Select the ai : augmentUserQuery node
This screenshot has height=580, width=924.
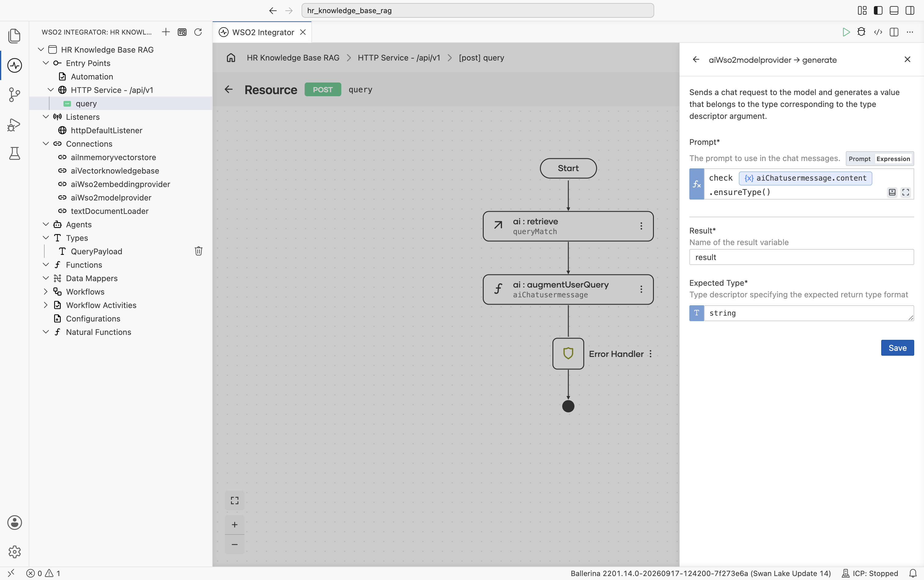pos(568,289)
